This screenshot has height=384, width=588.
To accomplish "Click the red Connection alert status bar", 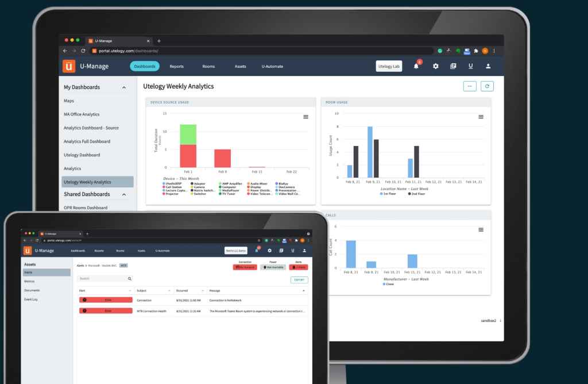I will 106,300.
